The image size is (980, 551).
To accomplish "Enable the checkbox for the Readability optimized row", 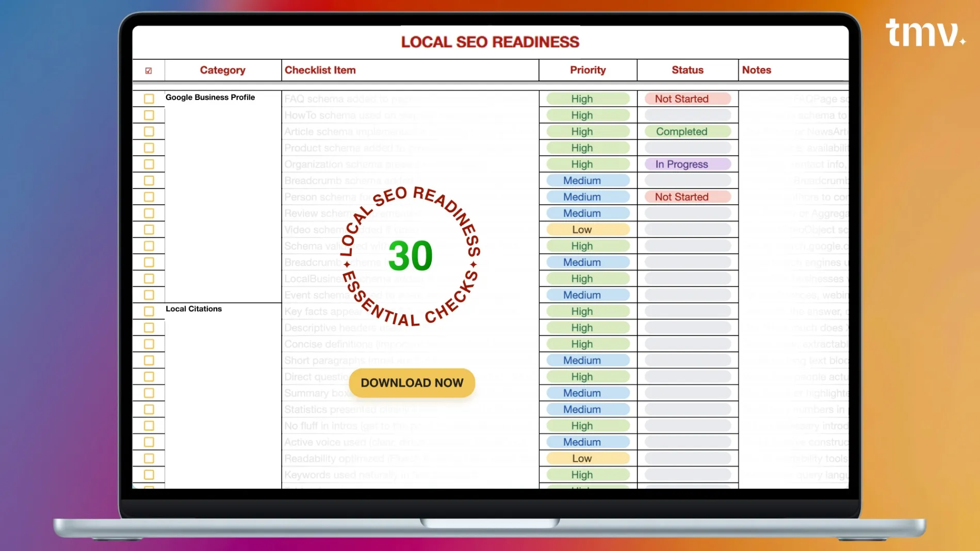I will pos(149,458).
